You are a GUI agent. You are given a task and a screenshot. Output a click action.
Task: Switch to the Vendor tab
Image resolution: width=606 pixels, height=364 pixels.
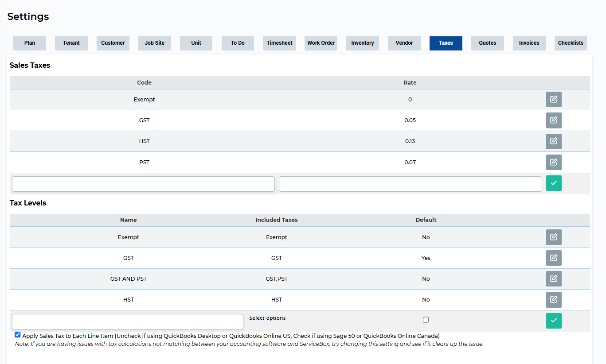tap(404, 43)
